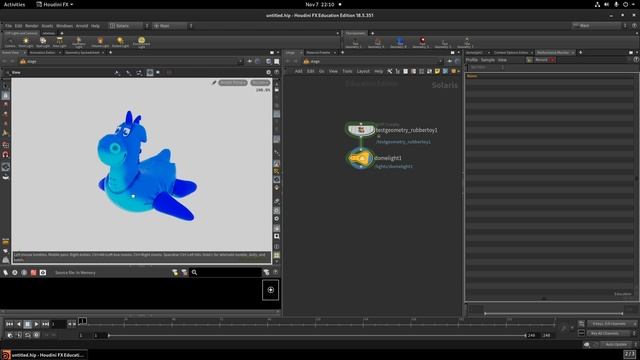Screen dimensions: 640x360
Task: Open the top-right Main selector dropdown
Action: [x=599, y=26]
